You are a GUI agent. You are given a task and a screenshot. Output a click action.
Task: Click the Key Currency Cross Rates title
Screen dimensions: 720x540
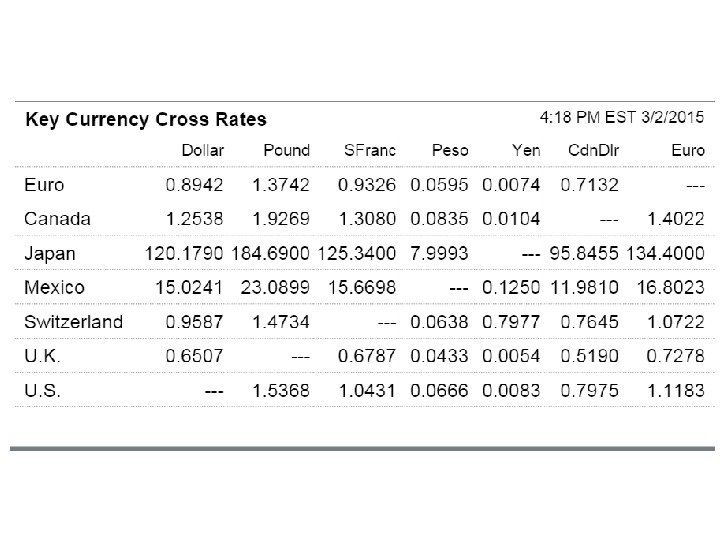tap(146, 120)
